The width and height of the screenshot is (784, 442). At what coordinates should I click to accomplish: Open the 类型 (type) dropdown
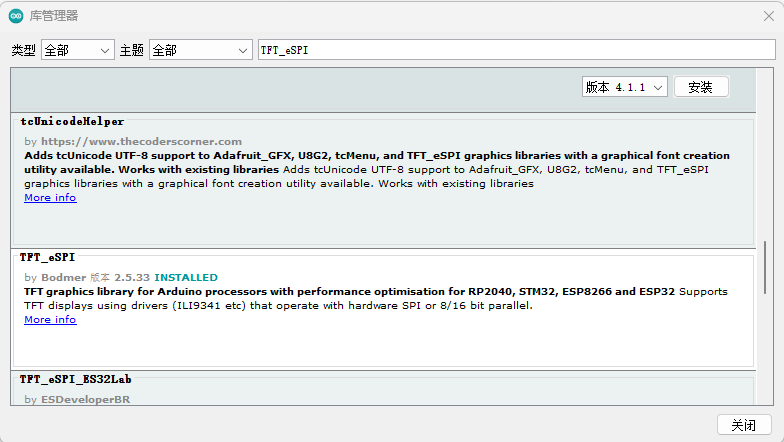[x=78, y=50]
